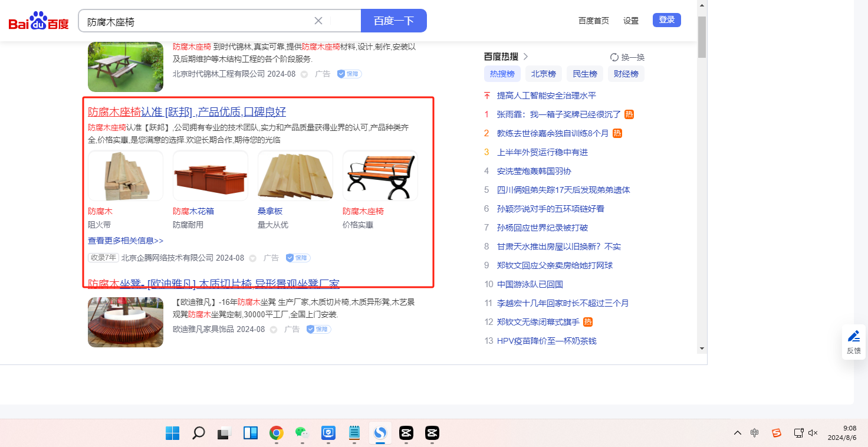Open the notepad app in the taskbar

(354, 433)
